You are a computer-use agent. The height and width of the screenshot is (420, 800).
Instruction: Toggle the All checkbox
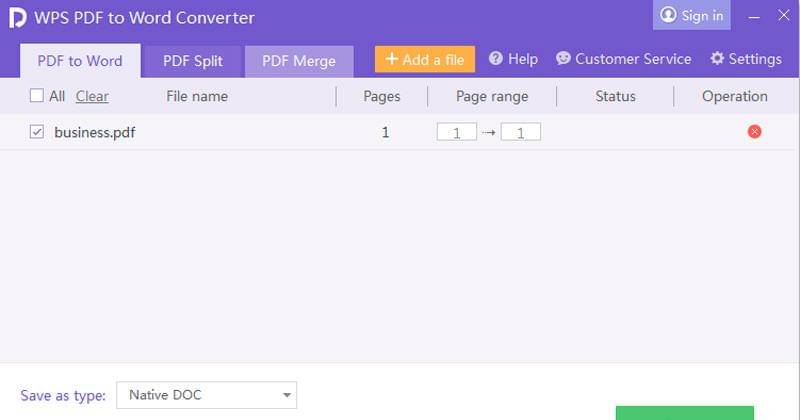pyautogui.click(x=37, y=96)
